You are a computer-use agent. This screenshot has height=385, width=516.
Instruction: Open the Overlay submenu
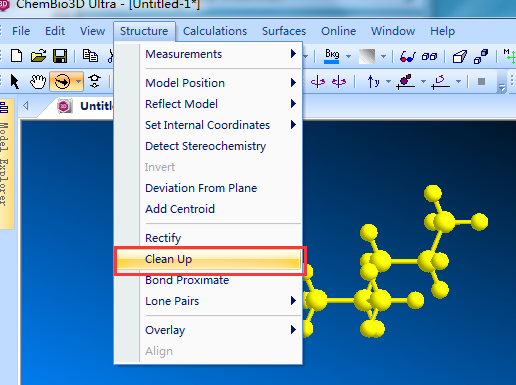click(x=208, y=330)
